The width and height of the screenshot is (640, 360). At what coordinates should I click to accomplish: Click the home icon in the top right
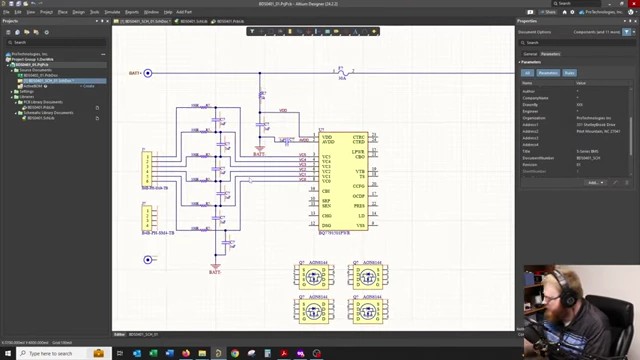coord(564,12)
